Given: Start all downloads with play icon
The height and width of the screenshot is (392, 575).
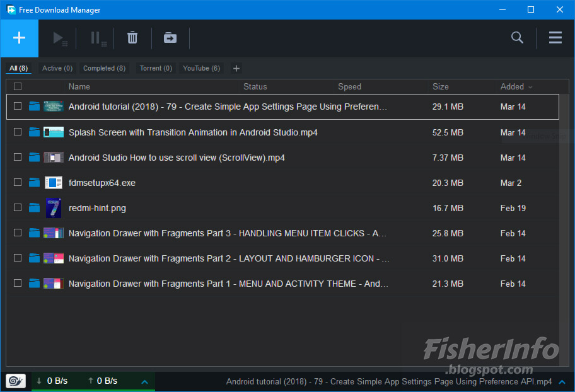Looking at the screenshot, I should [x=59, y=38].
